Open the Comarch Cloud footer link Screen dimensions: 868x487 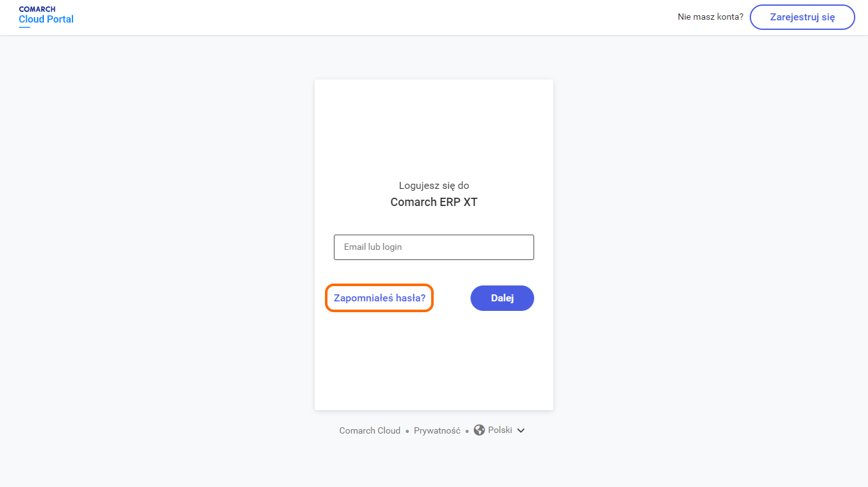(369, 431)
